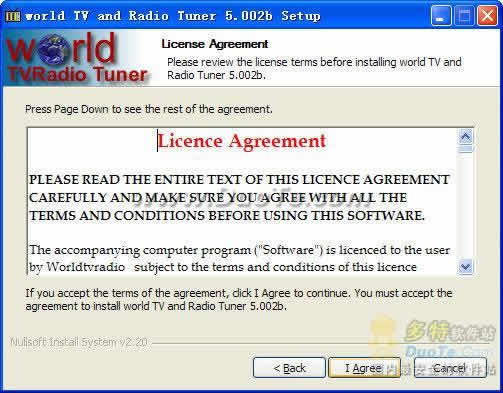The height and width of the screenshot is (393, 503).
Task: Click the scrollbar thumb in license box
Action: click(x=465, y=149)
